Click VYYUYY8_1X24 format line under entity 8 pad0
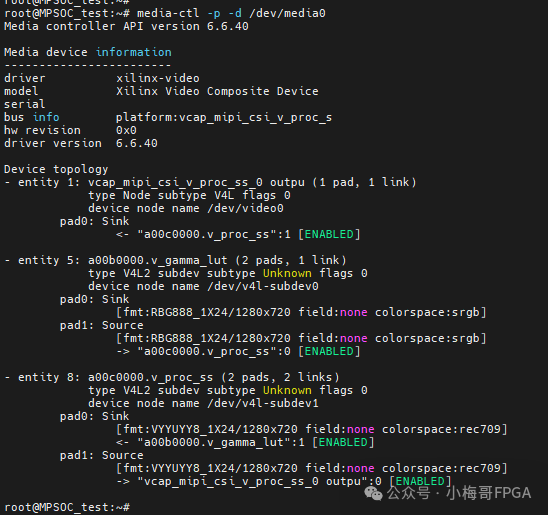This screenshot has height=515, width=548. (311, 429)
